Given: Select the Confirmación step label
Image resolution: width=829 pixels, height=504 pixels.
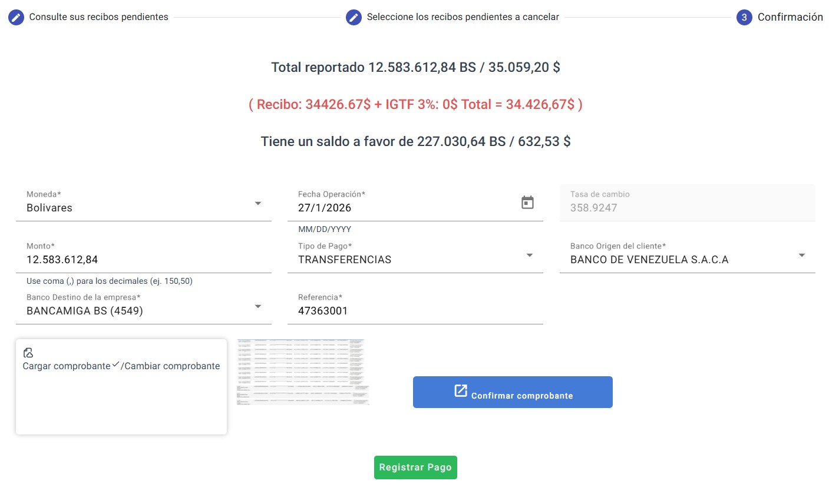Looking at the screenshot, I should (x=790, y=17).
